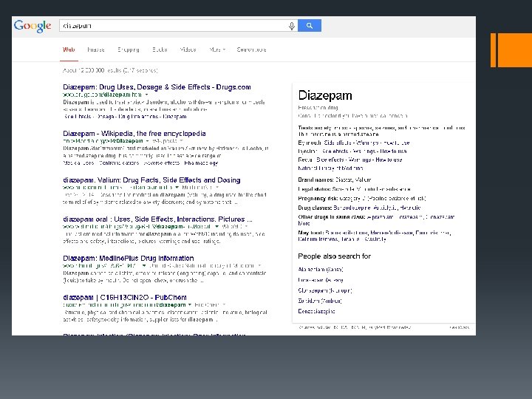
Task: Click the 'Legal status' row in the knowledge panel
Action: 354,189
